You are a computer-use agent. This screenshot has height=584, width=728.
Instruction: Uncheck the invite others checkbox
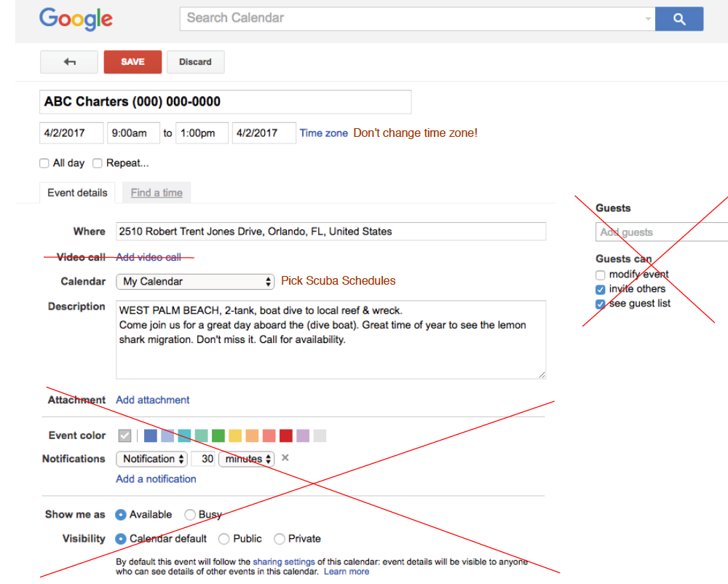tap(601, 290)
